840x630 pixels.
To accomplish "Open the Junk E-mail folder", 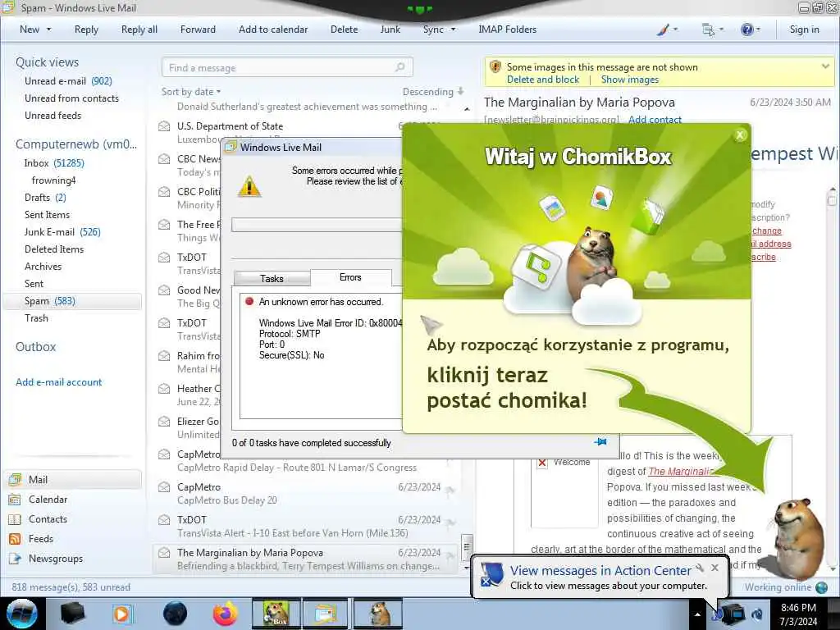I will (62, 232).
